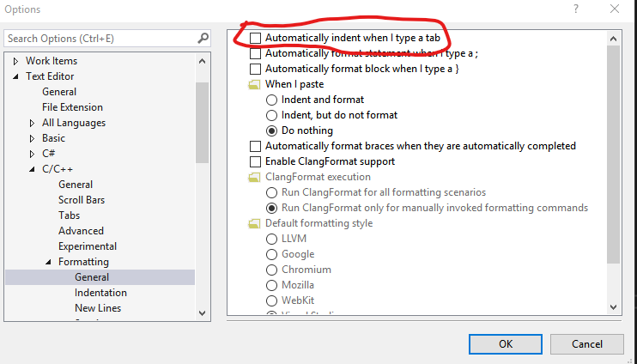Enable 'Automatically indent when I type a tab'
The image size is (637, 364).
(255, 39)
